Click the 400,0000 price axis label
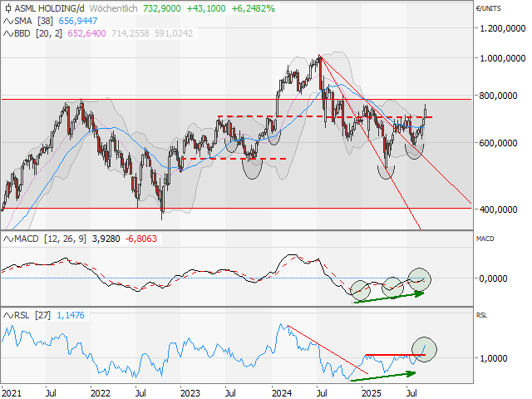 point(498,209)
